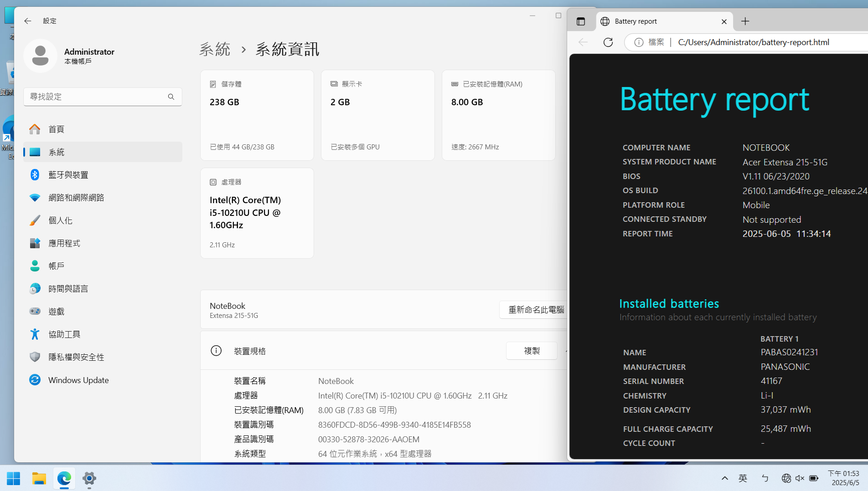
Task: Open 遊戲 settings page
Action: 103,312
